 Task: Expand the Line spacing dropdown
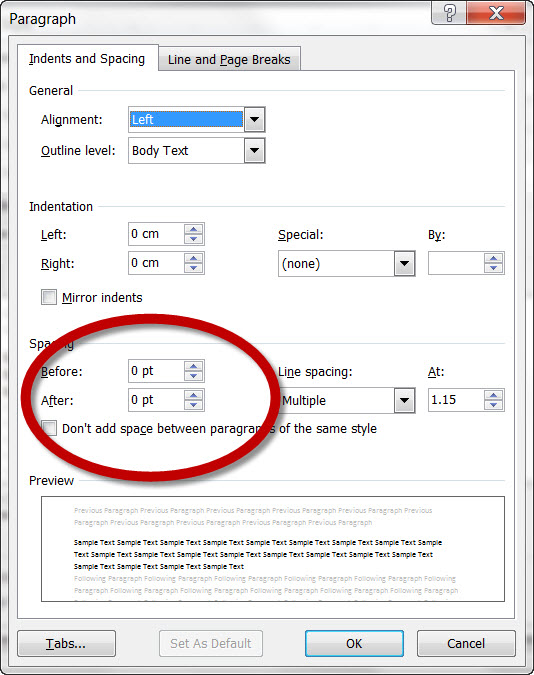click(404, 400)
